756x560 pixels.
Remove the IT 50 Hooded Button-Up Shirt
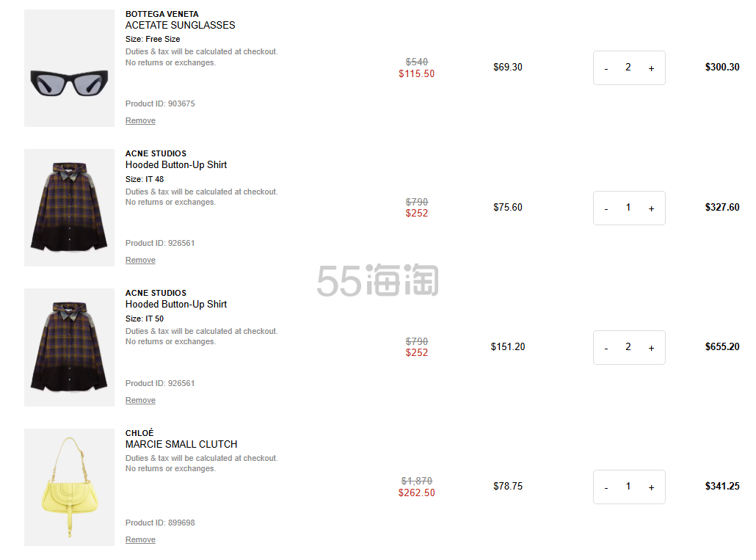click(x=140, y=400)
